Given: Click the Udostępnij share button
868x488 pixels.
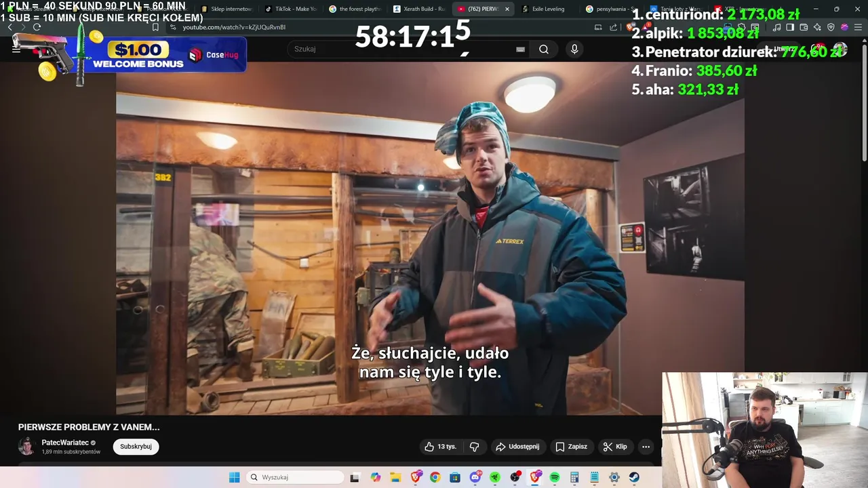Looking at the screenshot, I should [517, 447].
